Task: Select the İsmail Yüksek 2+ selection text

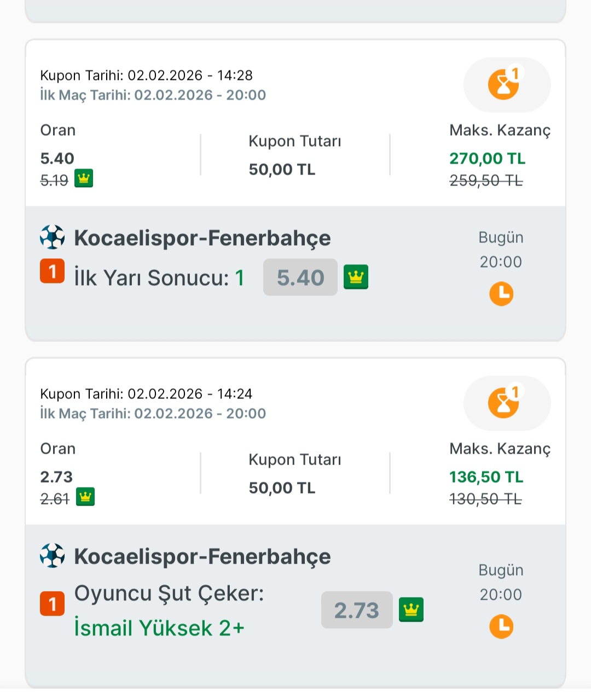Action: 159,628
